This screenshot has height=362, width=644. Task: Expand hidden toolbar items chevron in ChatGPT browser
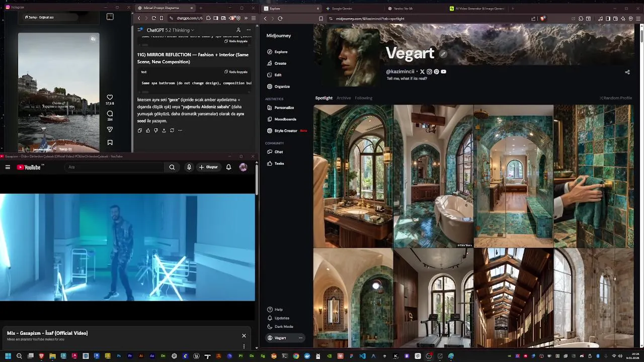click(246, 18)
